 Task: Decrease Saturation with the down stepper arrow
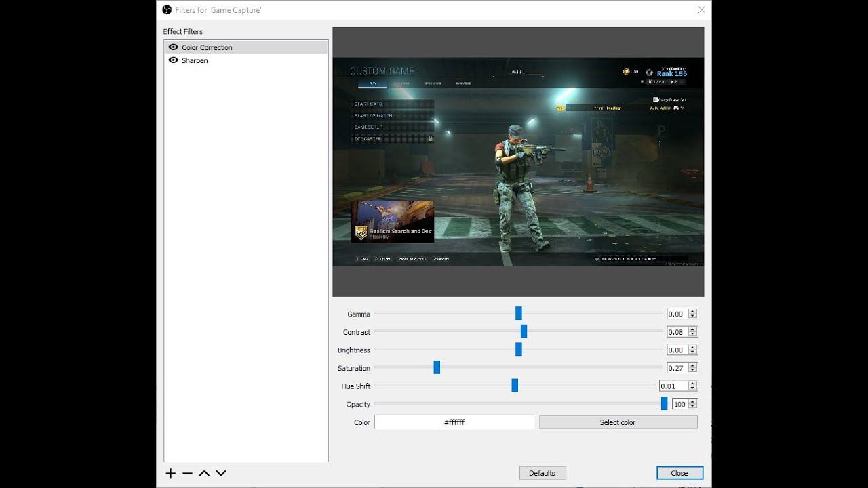692,371
